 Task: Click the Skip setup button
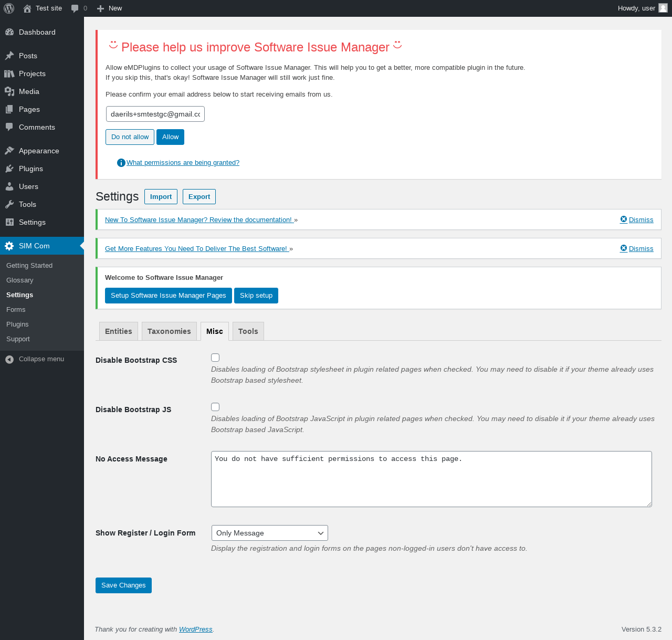(x=256, y=296)
